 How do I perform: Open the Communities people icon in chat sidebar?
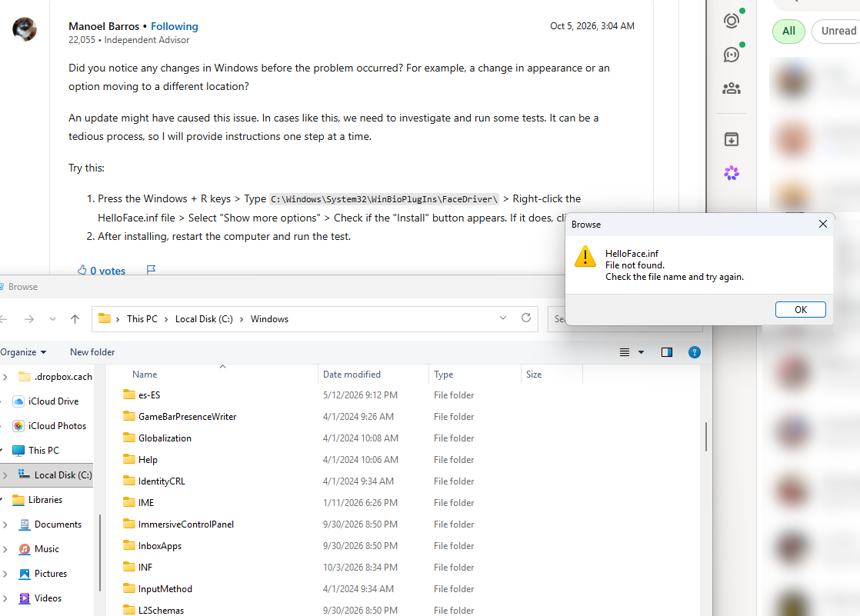pos(732,88)
